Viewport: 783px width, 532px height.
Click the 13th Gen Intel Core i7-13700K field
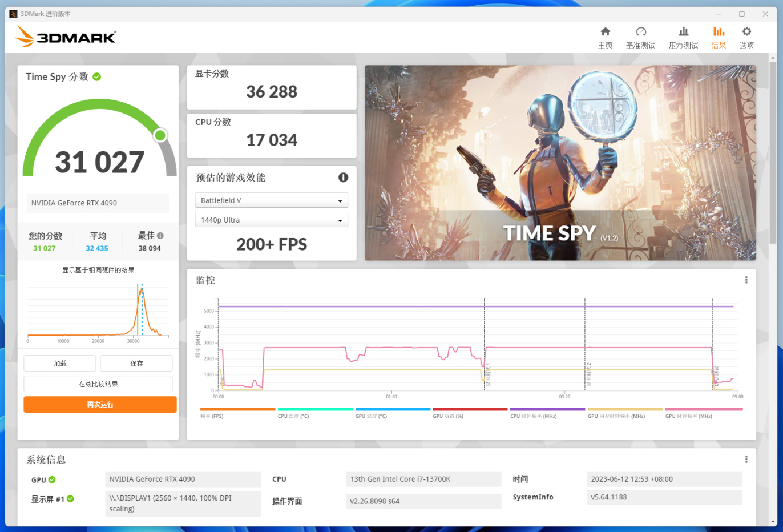[423, 479]
